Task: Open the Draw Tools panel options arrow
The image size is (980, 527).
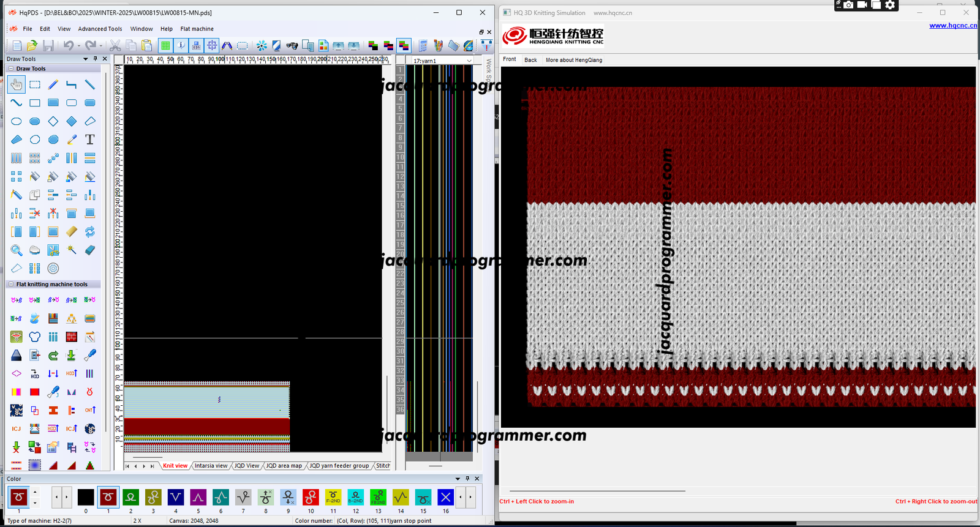Action: (86, 59)
